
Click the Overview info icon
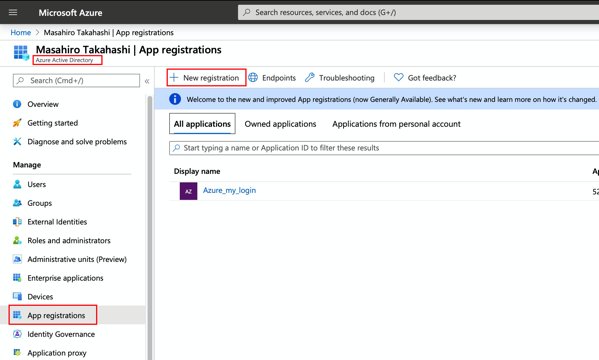pyautogui.click(x=17, y=104)
